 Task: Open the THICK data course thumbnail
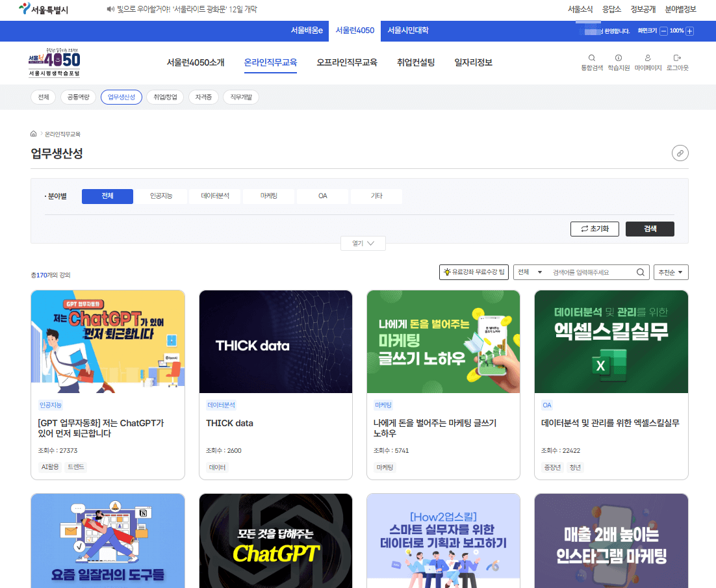point(275,341)
